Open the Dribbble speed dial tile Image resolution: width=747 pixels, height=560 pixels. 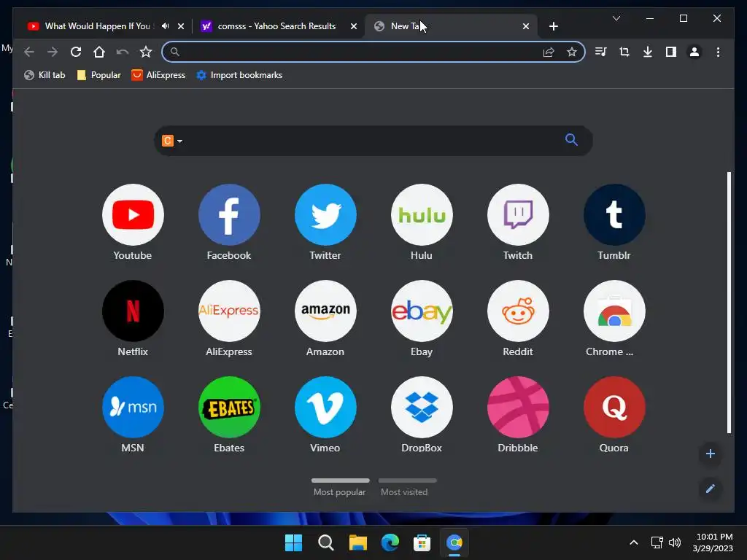pyautogui.click(x=518, y=407)
